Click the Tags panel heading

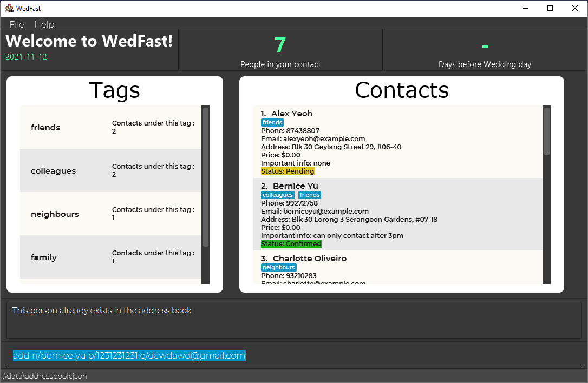[x=115, y=90]
